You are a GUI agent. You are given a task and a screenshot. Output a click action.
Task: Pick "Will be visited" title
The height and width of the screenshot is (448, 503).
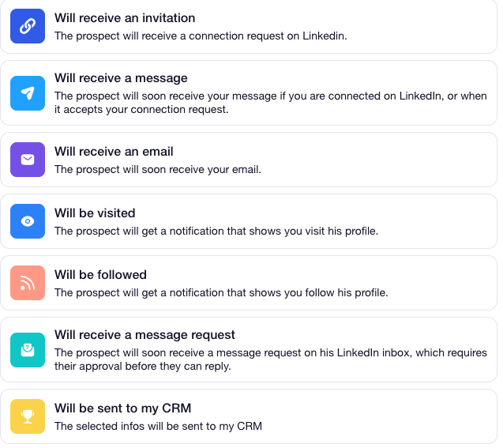(x=95, y=213)
